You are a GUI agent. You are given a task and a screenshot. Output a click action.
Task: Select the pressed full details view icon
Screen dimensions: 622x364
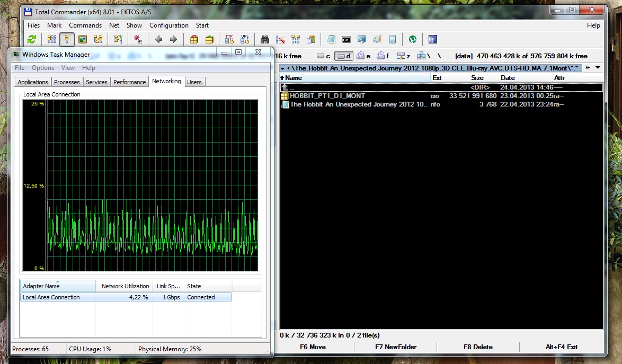[67, 39]
